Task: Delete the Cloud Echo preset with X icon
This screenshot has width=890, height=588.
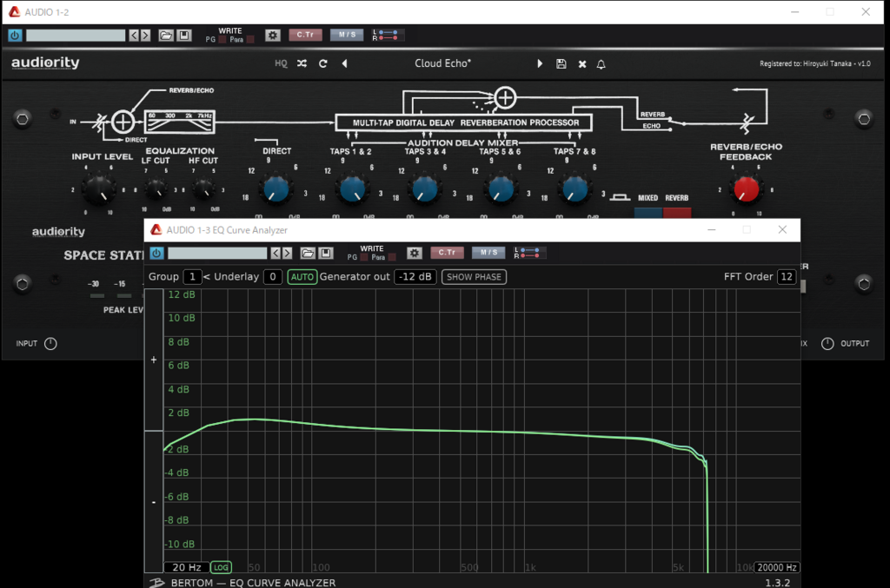Action: tap(582, 64)
